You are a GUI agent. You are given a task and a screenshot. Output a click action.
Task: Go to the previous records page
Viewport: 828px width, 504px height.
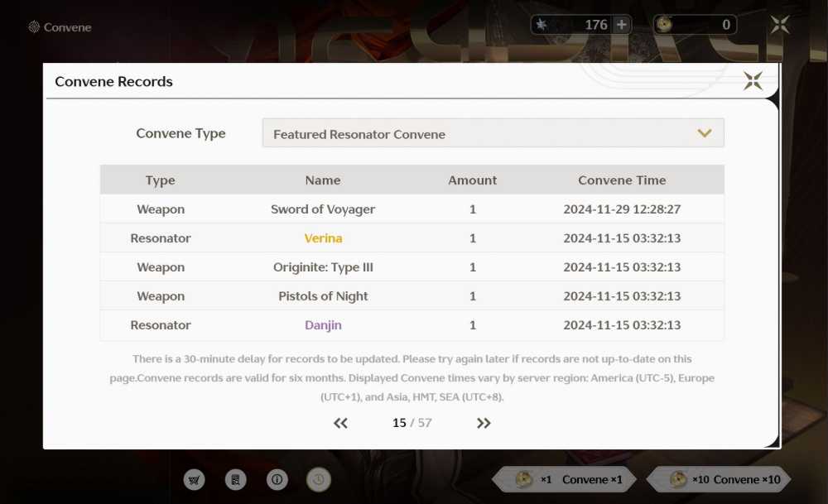(x=340, y=423)
